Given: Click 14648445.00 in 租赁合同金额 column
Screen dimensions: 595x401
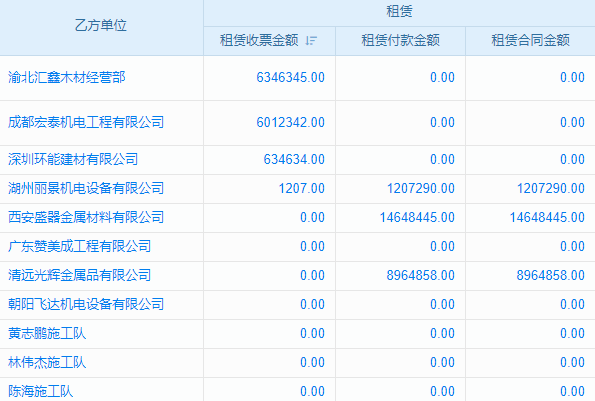Looking at the screenshot, I should click(x=547, y=217).
